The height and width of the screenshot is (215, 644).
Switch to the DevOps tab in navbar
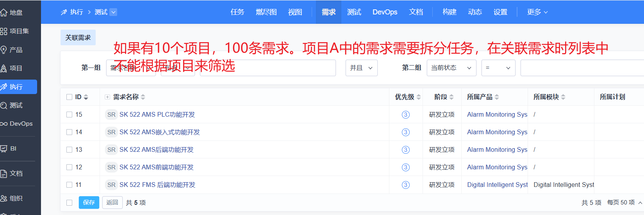[385, 12]
